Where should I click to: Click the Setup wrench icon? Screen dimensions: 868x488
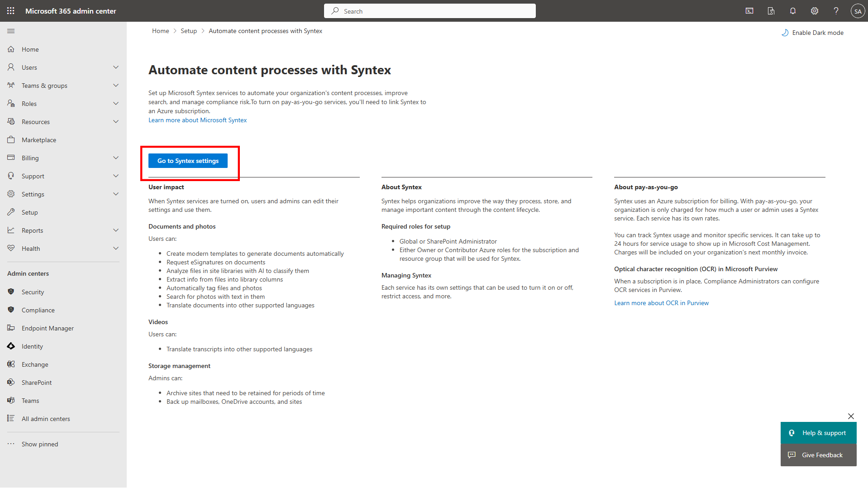[11, 212]
